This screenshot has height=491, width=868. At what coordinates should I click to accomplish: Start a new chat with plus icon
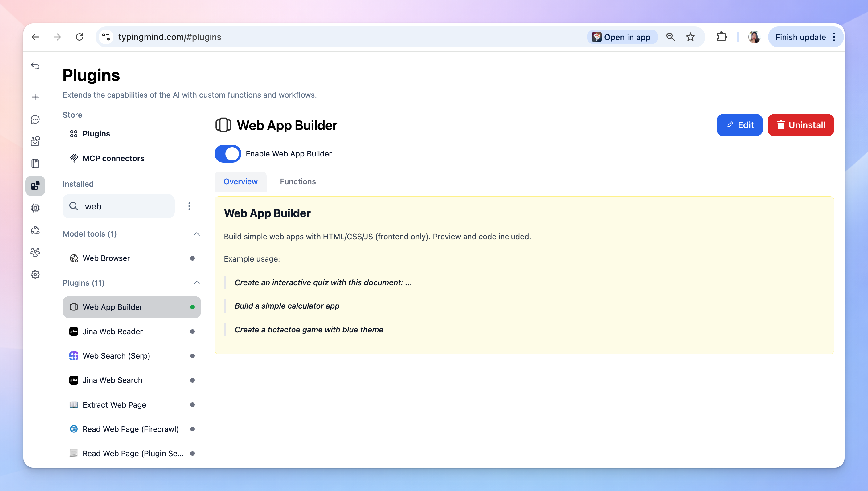35,97
